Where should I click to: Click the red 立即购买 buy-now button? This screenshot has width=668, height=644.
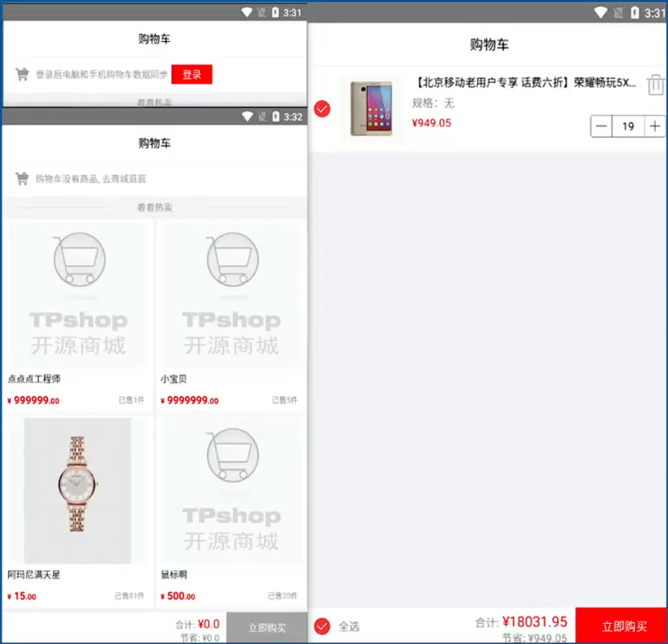click(x=622, y=626)
